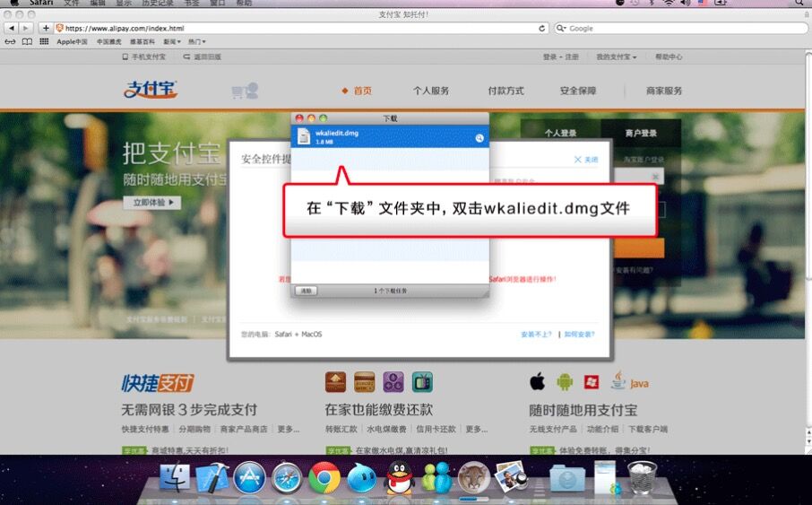Open the 如何安装? link
812x505 pixels.
point(580,335)
